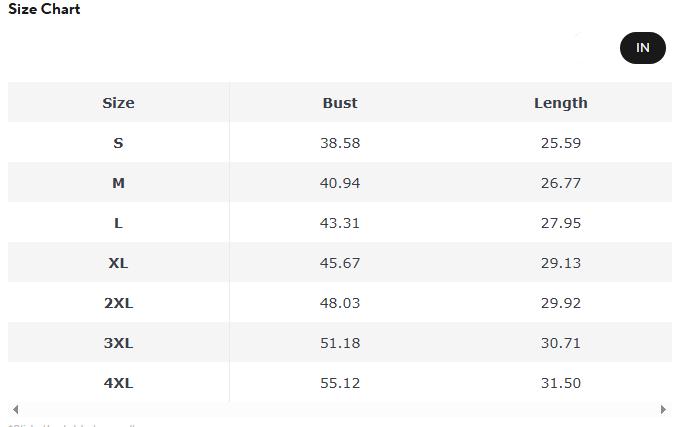Click the 4XL size row label
The height and width of the screenshot is (427, 681).
coord(118,383)
